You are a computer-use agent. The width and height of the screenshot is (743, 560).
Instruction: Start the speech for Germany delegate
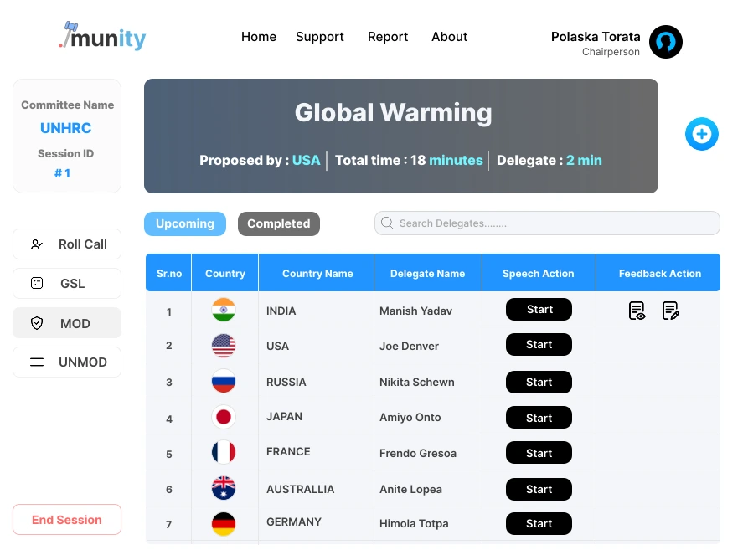(539, 524)
